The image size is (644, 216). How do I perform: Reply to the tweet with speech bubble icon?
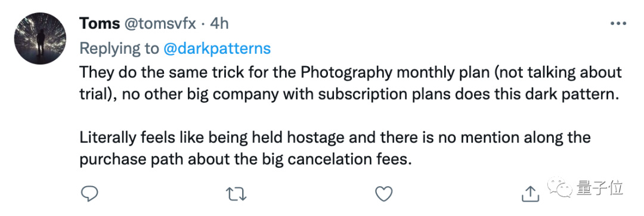point(89,194)
